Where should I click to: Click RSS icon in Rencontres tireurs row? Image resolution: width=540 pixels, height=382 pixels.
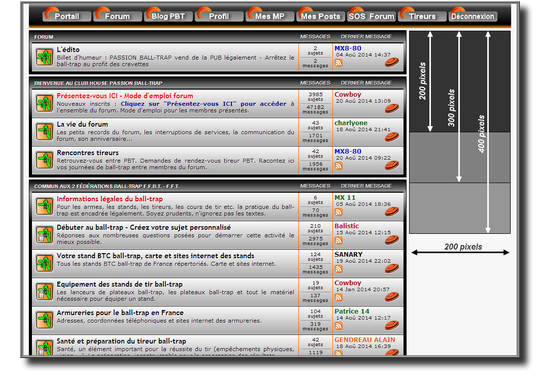tap(339, 166)
